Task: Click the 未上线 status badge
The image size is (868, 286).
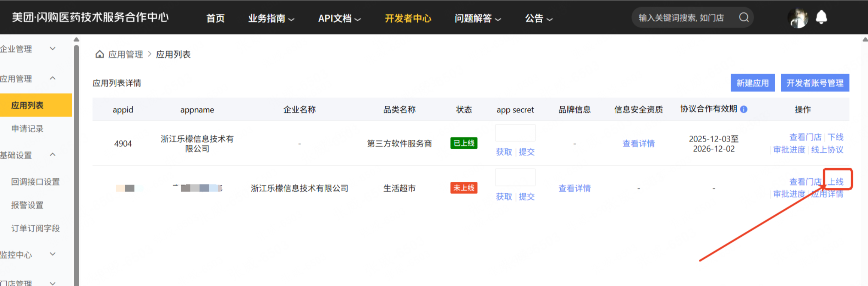Action: click(x=464, y=188)
